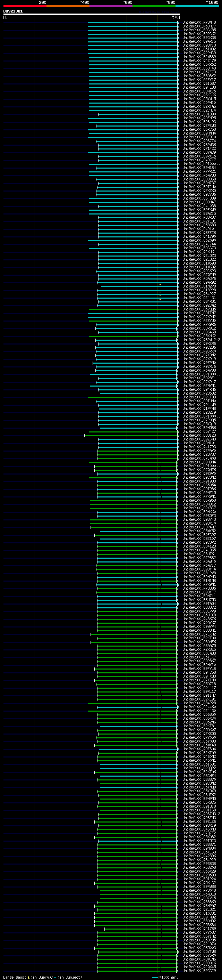Select UniRef100_B2CHJ4 label
This screenshot has width=222, height=980.
point(199,110)
